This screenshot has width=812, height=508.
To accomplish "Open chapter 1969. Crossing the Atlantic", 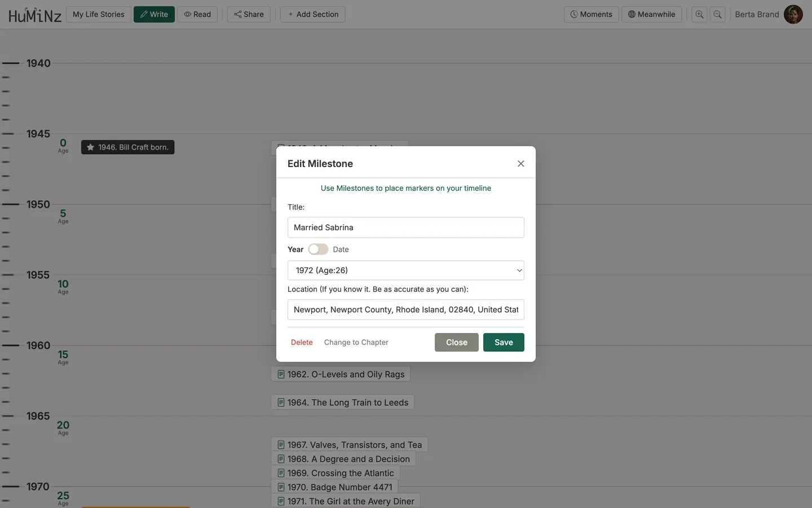I will click(336, 473).
